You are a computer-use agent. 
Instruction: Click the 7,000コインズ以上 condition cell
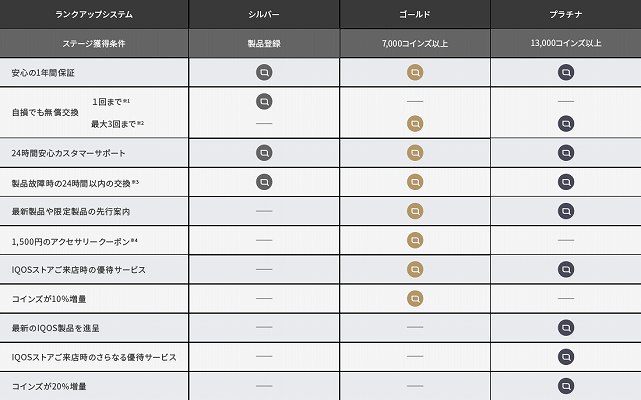pyautogui.click(x=415, y=43)
